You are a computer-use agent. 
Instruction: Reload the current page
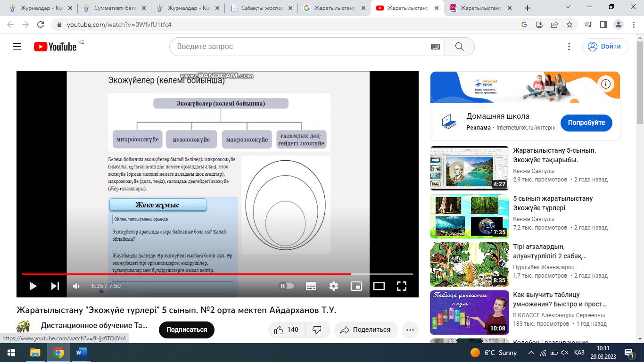tap(41, 25)
